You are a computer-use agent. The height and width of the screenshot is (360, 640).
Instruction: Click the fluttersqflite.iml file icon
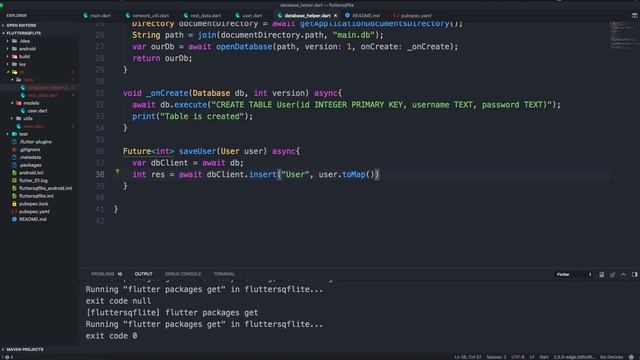(x=14, y=196)
